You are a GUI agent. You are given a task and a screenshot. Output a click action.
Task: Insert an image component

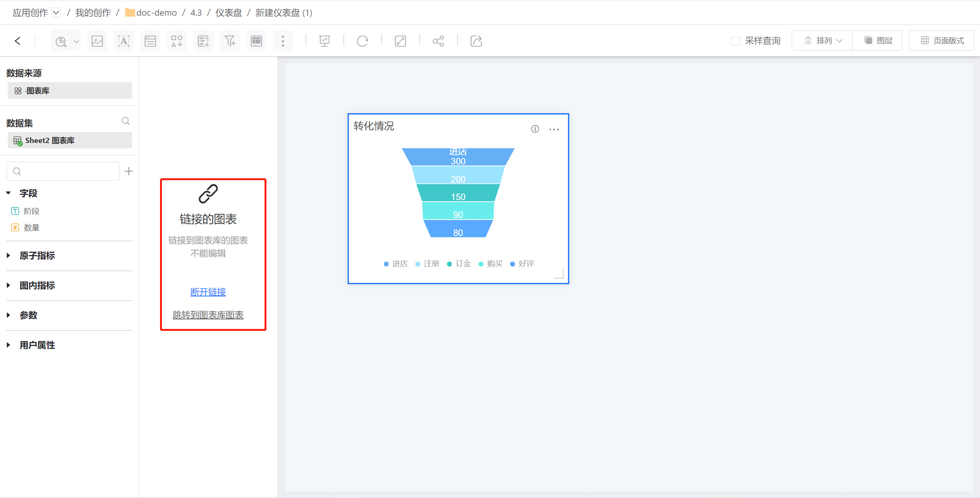pos(97,41)
